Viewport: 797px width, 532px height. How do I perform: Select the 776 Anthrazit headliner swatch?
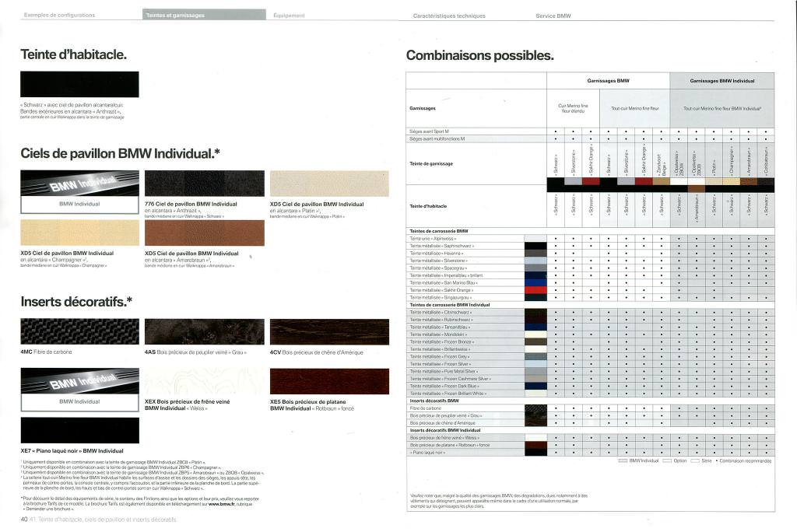(205, 184)
